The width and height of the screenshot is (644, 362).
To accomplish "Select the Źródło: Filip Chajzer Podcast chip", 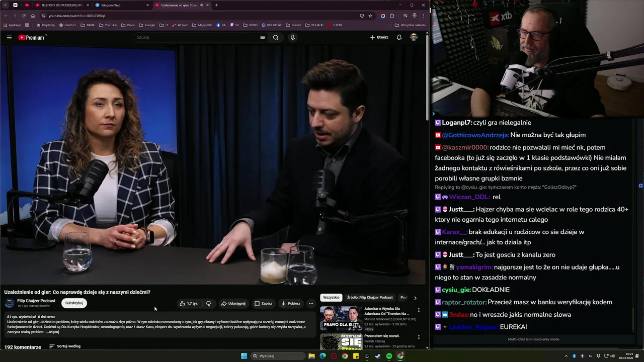I will (x=370, y=297).
